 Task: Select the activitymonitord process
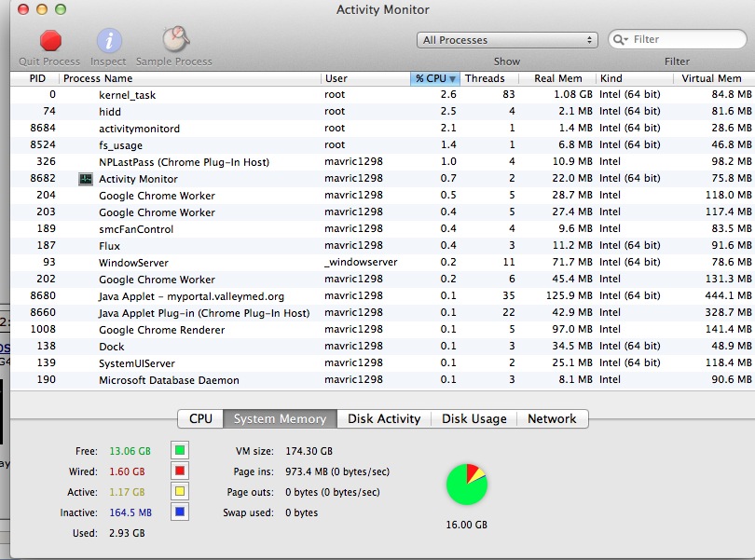[383, 129]
